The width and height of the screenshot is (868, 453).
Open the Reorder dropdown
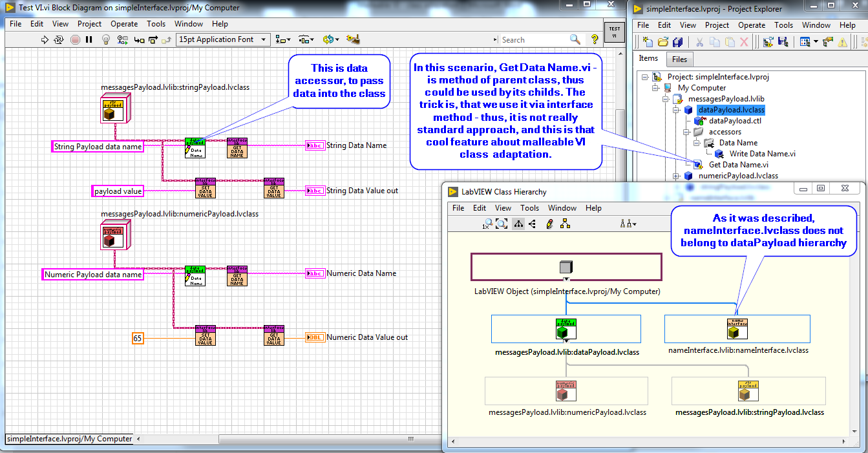pyautogui.click(x=330, y=40)
